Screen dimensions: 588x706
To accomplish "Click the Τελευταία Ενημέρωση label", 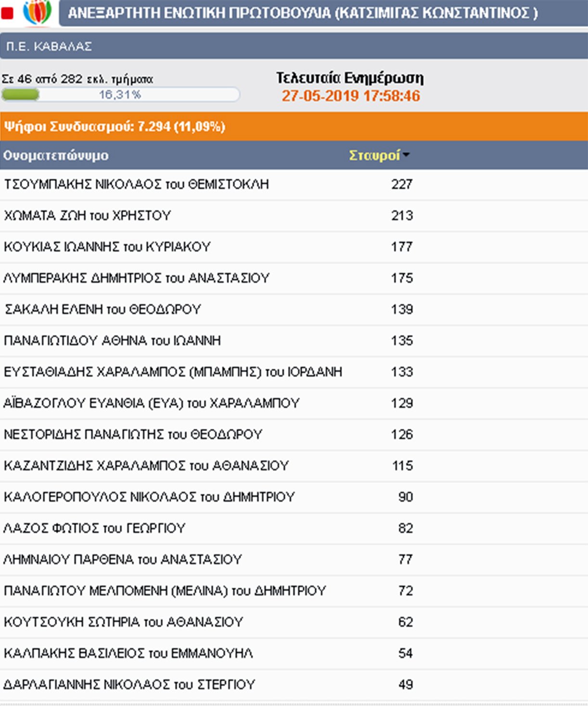I will coord(350,78).
